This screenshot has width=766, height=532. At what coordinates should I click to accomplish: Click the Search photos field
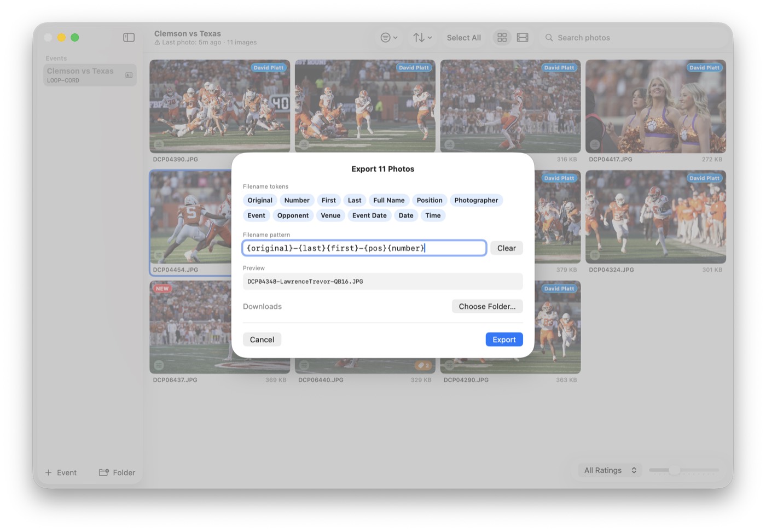633,38
